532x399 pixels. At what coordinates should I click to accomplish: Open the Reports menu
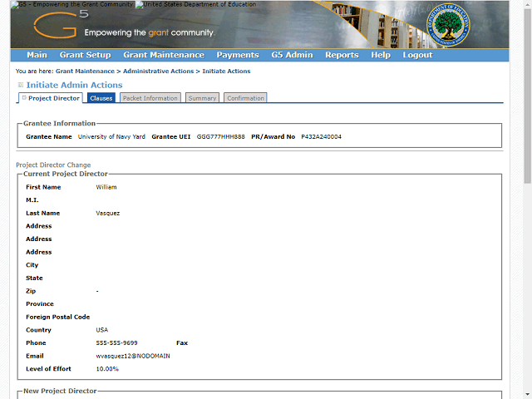point(342,55)
